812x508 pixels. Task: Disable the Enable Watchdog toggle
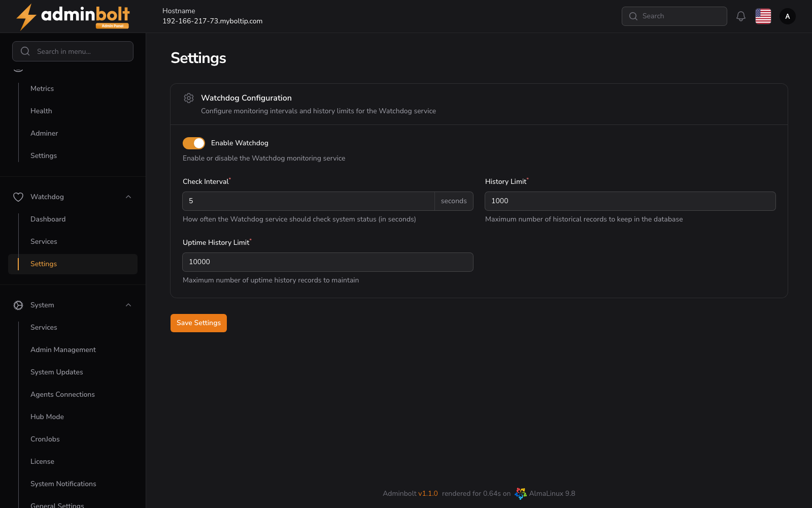(x=194, y=143)
